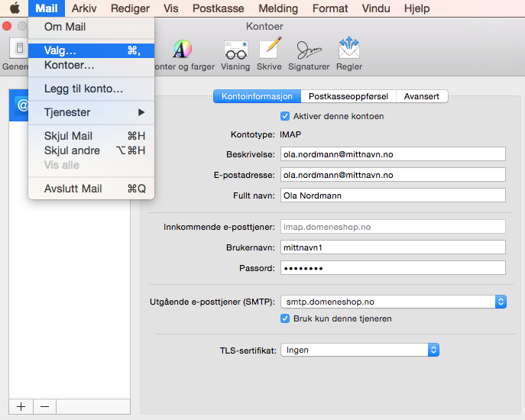Open the Fonts and colors preferences icon
Image resolution: width=525 pixels, height=420 pixels.
[x=183, y=50]
